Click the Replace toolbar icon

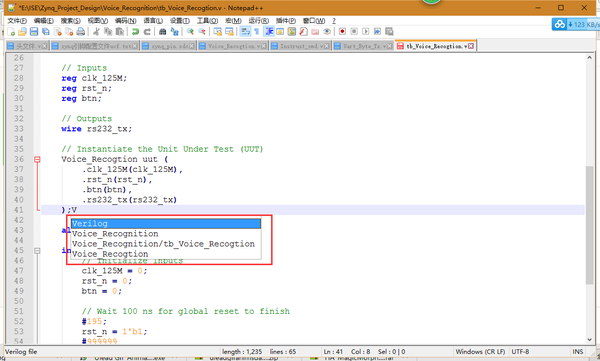pos(174,32)
